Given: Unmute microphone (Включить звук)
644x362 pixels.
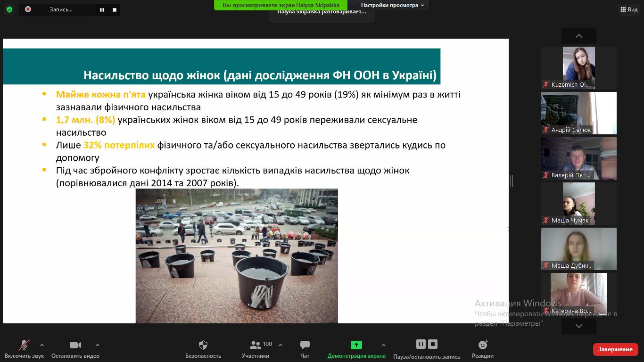Looking at the screenshot, I should [24, 345].
